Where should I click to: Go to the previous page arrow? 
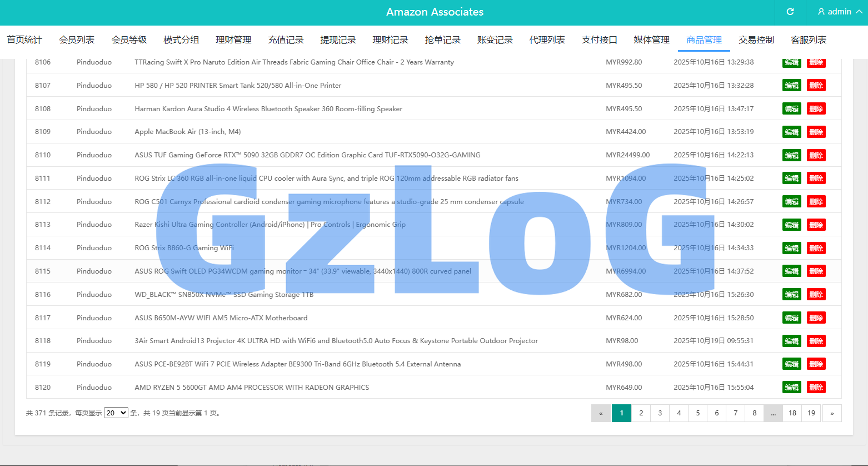[601, 413]
